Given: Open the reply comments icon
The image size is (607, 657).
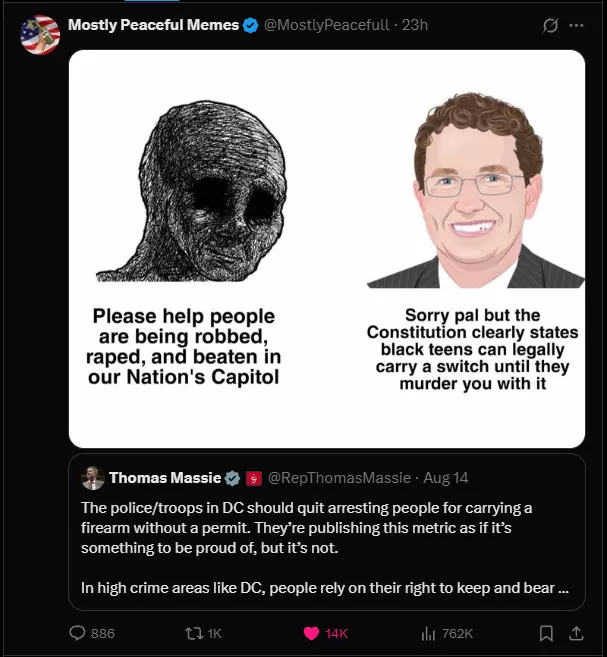Looking at the screenshot, I should click(x=77, y=633).
